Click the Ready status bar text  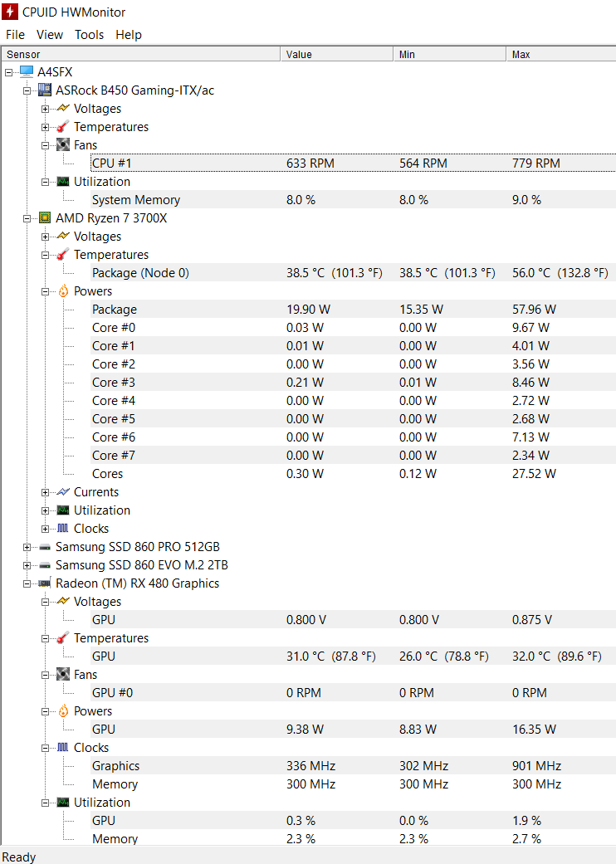point(19,857)
